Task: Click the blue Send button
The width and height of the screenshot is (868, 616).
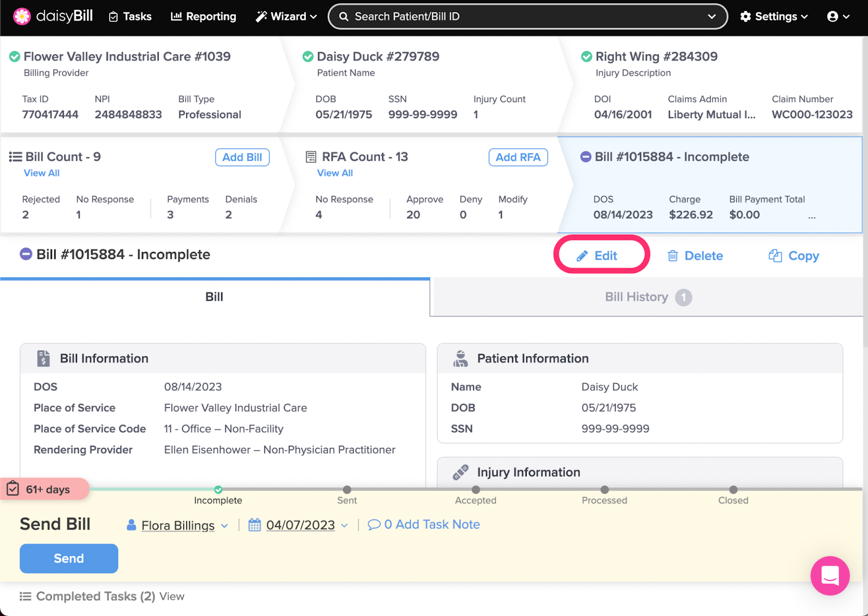Action: point(69,558)
